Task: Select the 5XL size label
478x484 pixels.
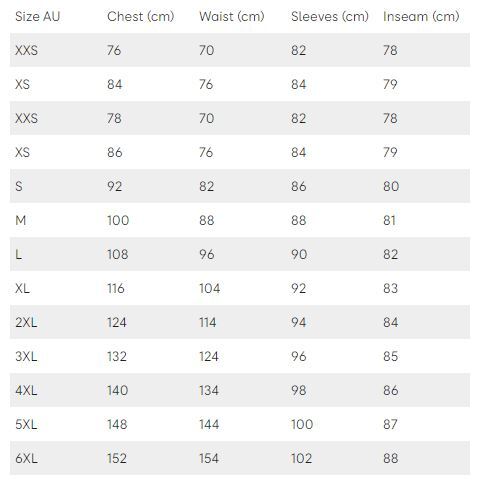Action: 26,424
